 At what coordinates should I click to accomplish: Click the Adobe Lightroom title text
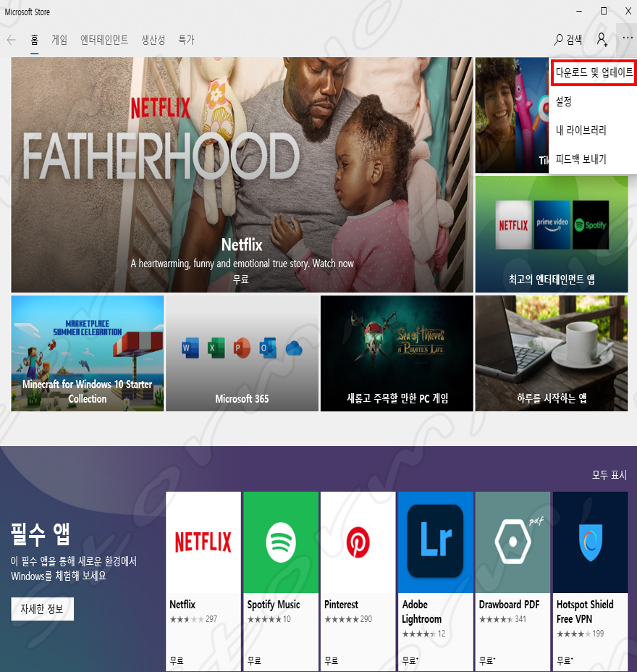[421, 612]
